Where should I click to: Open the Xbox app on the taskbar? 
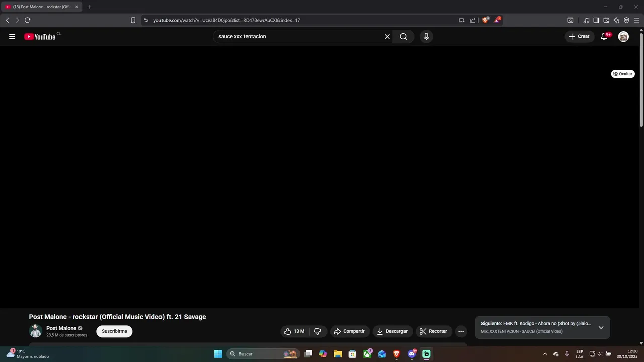(368, 354)
